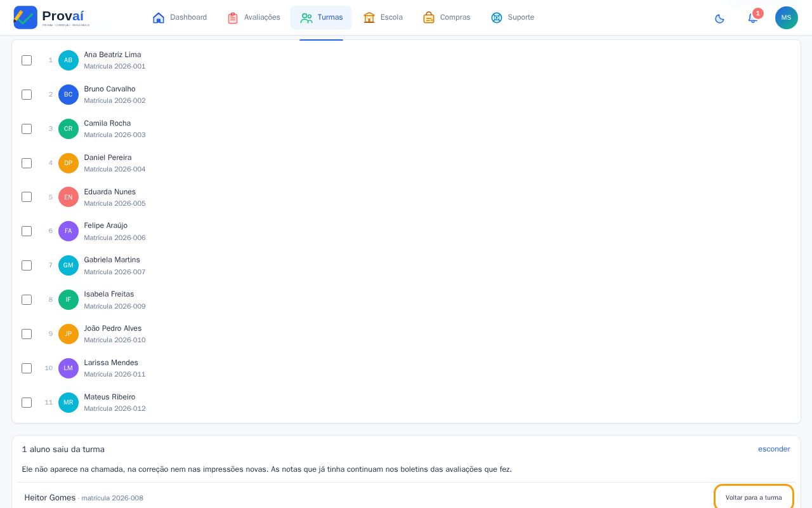The height and width of the screenshot is (508, 812).
Task: Select Eduarda Nunes with her checkbox
Action: pyautogui.click(x=27, y=197)
